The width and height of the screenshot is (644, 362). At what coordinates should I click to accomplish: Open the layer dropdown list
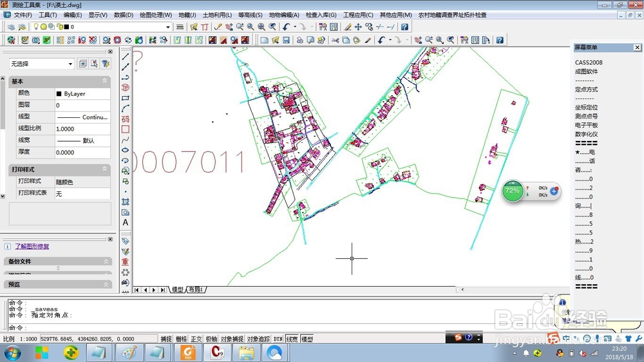tap(167, 26)
